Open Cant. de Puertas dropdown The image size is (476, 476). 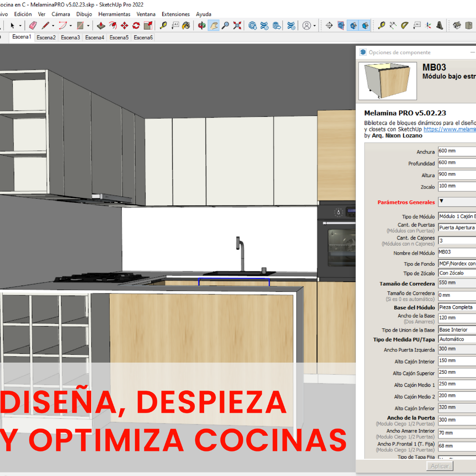(x=457, y=227)
